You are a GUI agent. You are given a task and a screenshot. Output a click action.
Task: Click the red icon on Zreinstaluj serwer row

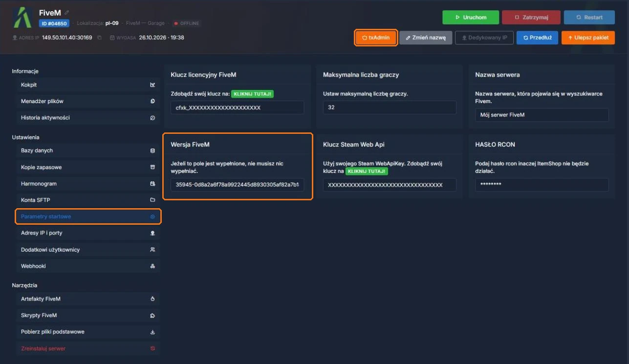coord(152,348)
